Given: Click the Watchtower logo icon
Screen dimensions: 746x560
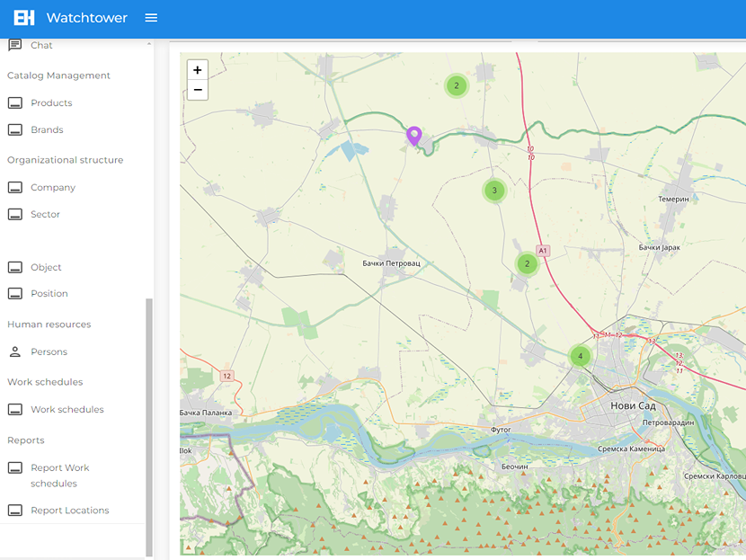Looking at the screenshot, I should coord(24,18).
